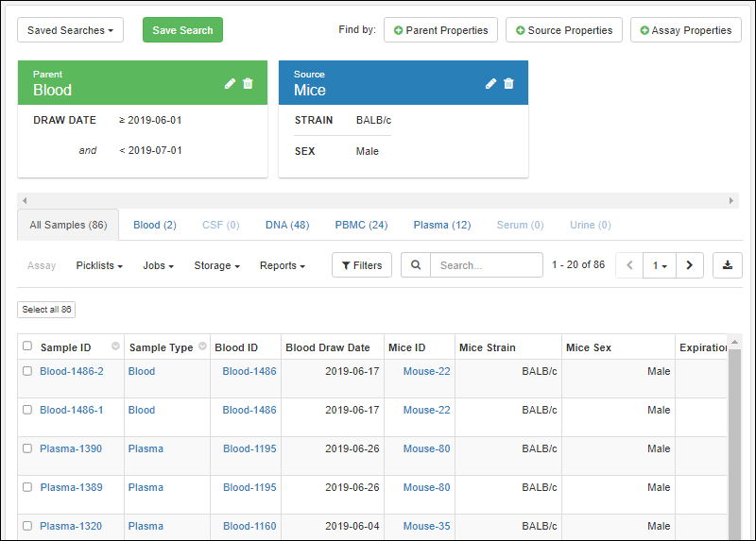Check the select-all header checkbox
756x541 pixels.
(x=27, y=347)
